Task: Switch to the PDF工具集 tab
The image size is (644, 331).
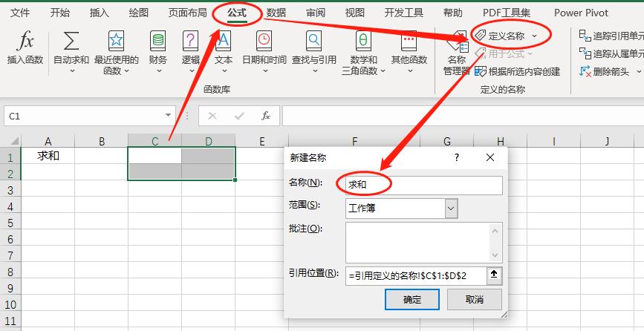Action: coord(507,13)
